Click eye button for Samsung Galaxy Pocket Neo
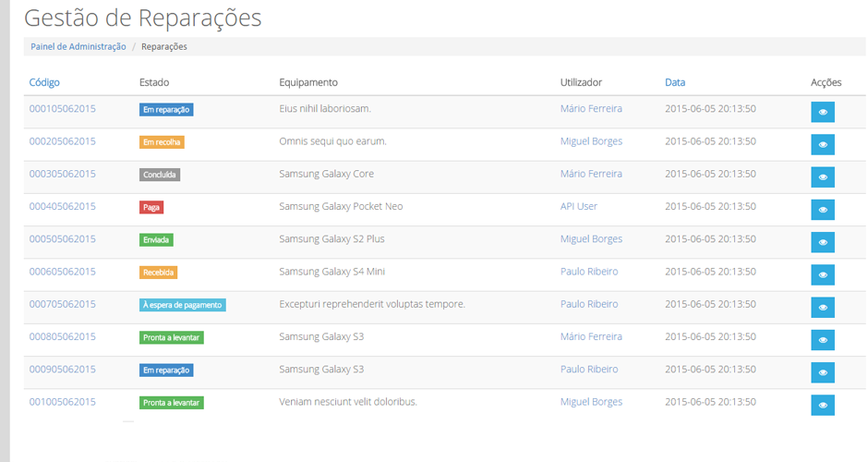This screenshot has width=868, height=462. [x=823, y=210]
